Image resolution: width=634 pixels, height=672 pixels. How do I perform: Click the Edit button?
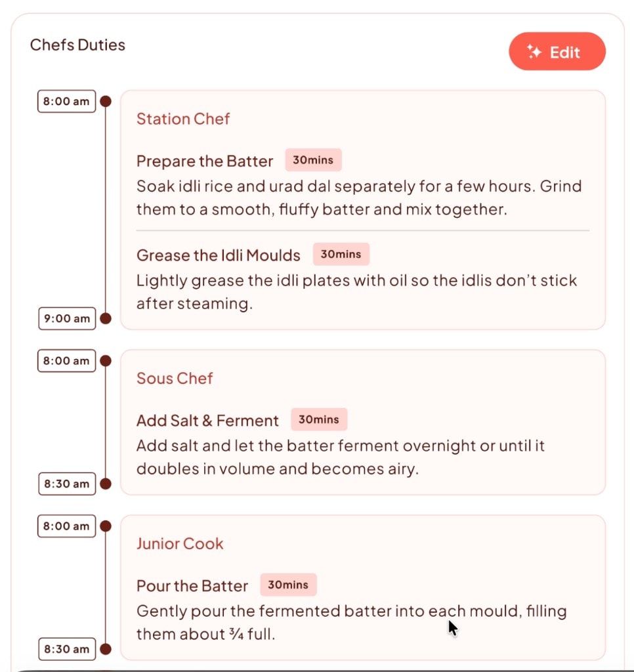[557, 51]
